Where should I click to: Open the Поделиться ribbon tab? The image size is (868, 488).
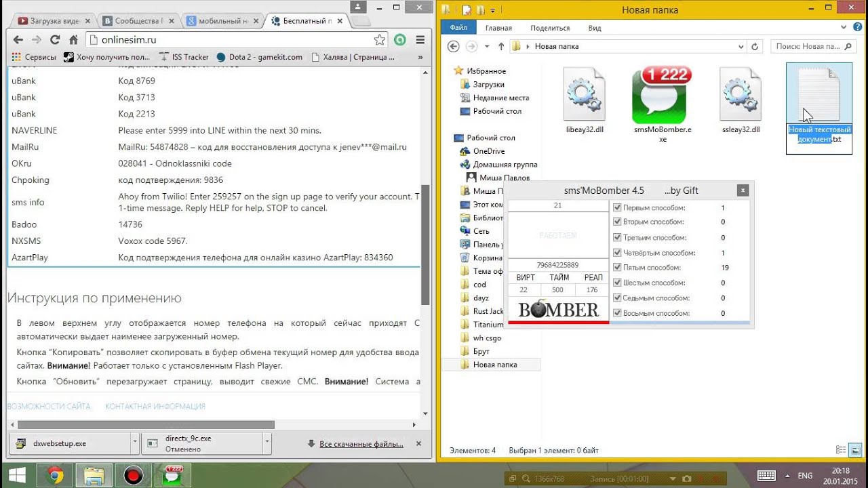pyautogui.click(x=550, y=28)
